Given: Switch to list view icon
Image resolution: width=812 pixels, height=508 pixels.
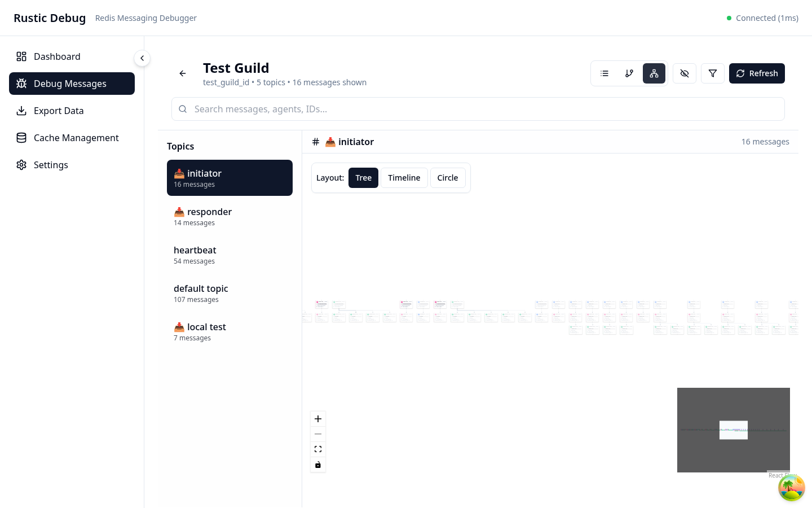Looking at the screenshot, I should [604, 73].
